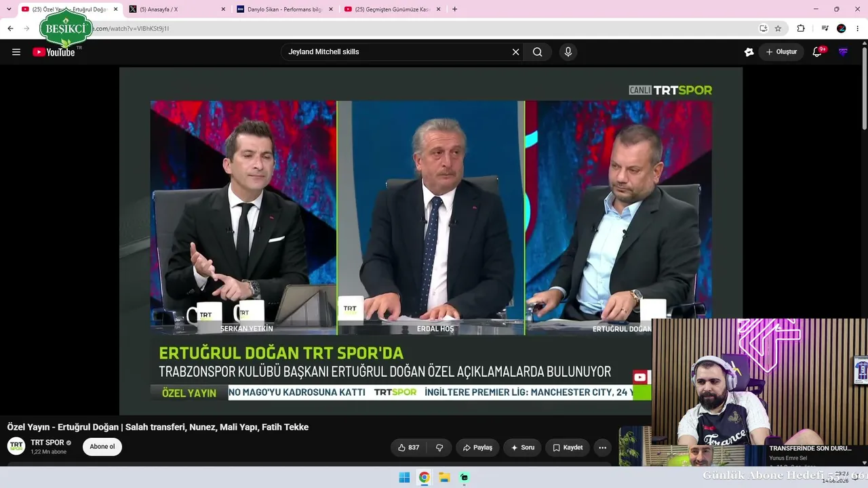Open the YouTube guide hamburger menu
The height and width of the screenshot is (488, 868).
(16, 52)
